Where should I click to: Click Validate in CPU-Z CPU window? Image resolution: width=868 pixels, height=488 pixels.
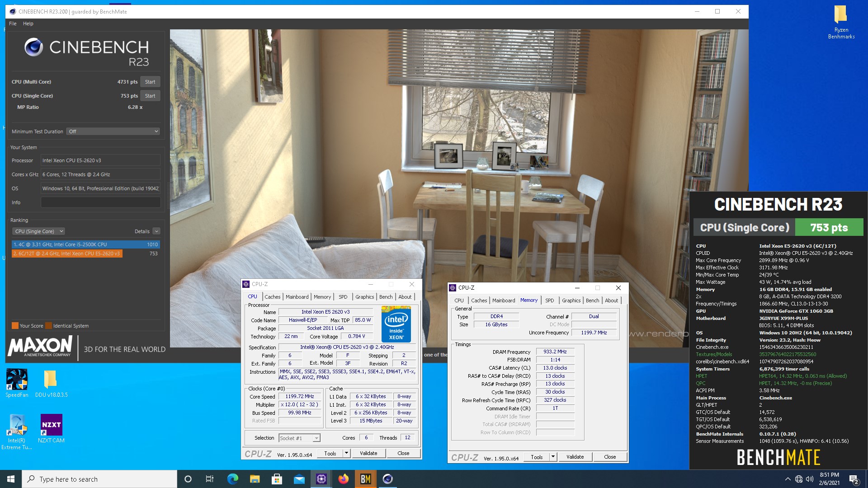pyautogui.click(x=368, y=453)
